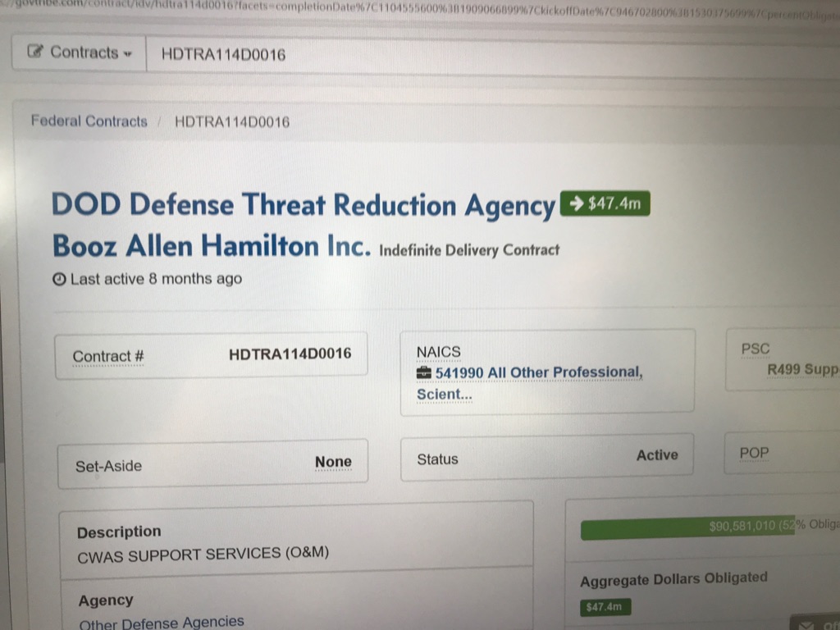
Task: Open the Contracts dropdown caret
Action: click(x=128, y=54)
